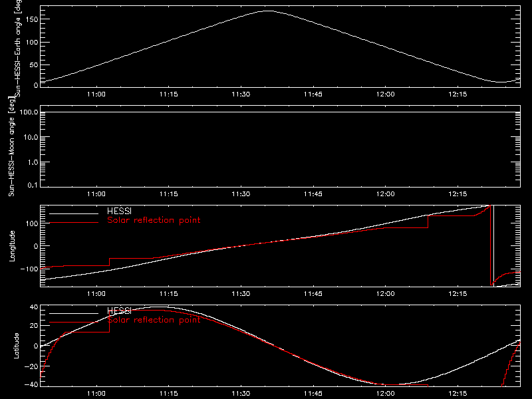
Task: Select the Longitude axis label
Action: (x=12, y=246)
